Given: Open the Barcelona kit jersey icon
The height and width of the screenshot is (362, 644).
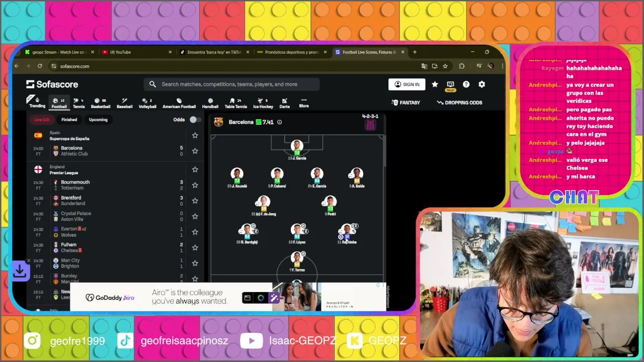Looking at the screenshot, I should (x=370, y=125).
